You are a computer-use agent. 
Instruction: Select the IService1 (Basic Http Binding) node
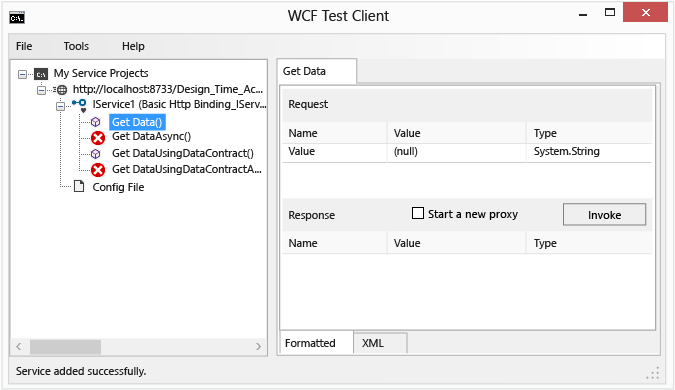click(179, 104)
